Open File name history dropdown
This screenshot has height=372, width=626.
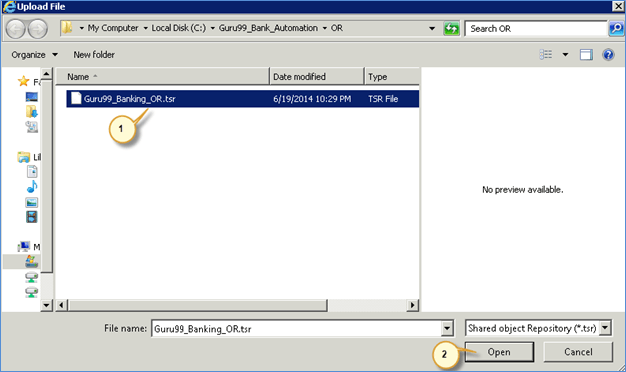(x=447, y=328)
